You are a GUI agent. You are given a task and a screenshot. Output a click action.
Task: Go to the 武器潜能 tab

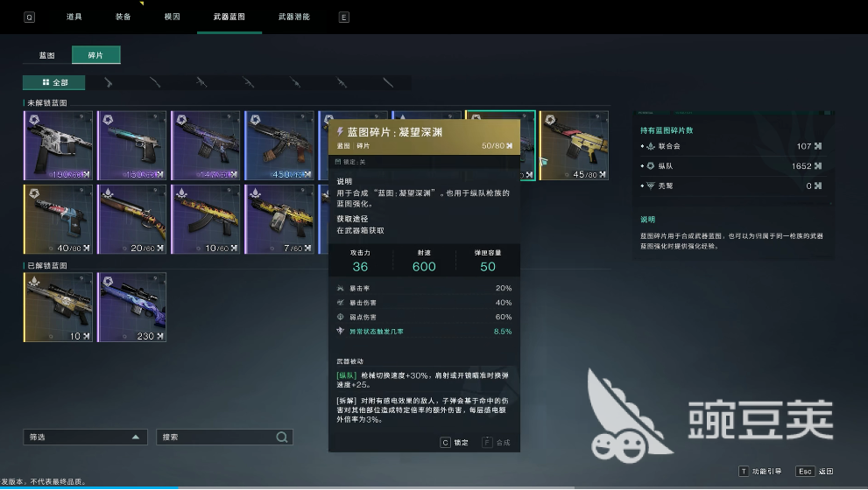pyautogui.click(x=294, y=17)
